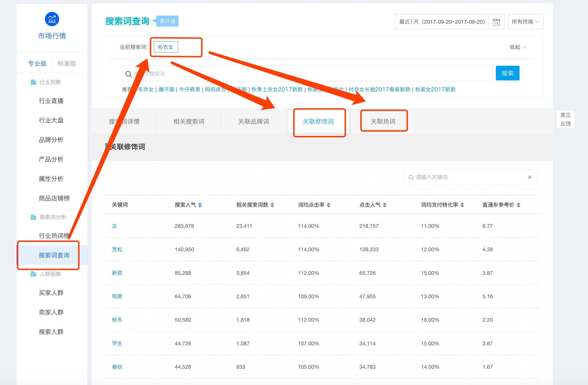Click the 毛衣女 current search term tag
This screenshot has height=385, width=588.
pos(166,47)
